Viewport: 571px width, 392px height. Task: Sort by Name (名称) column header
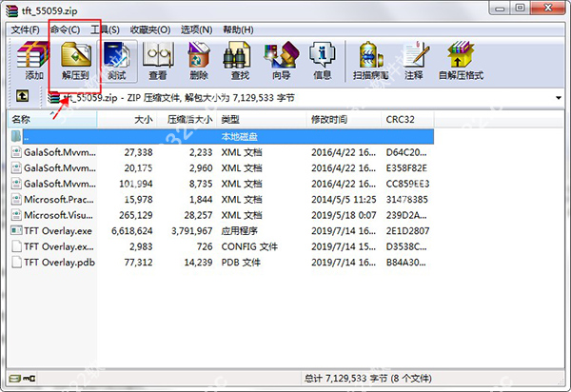click(52, 119)
